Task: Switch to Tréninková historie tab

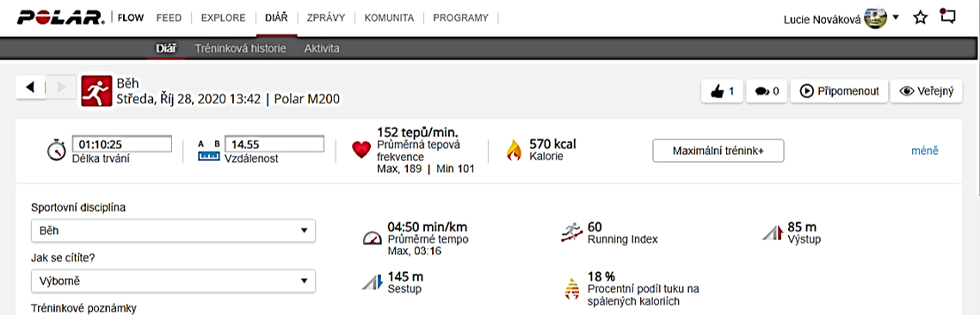Action: (x=241, y=48)
